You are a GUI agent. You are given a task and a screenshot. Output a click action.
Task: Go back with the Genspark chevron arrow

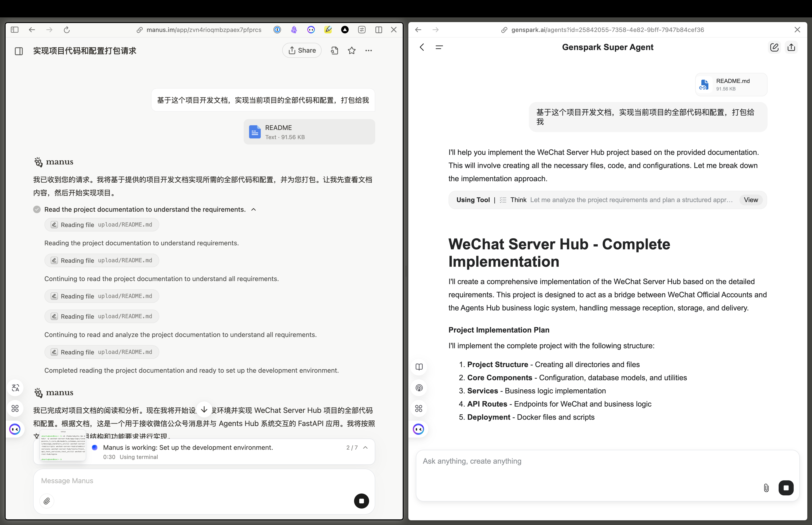[x=422, y=47]
